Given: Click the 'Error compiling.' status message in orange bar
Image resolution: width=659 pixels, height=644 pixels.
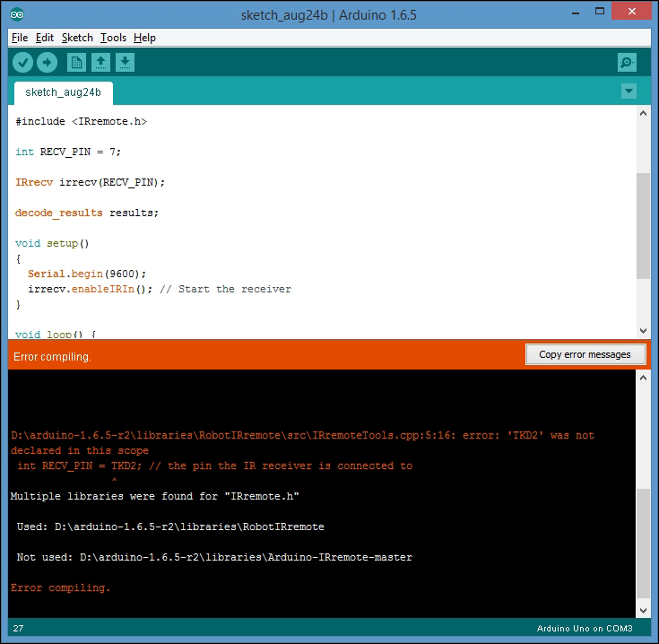Looking at the screenshot, I should point(52,356).
